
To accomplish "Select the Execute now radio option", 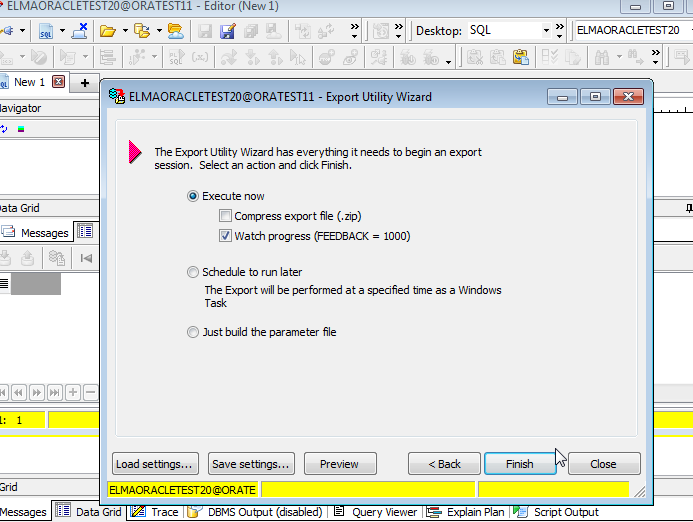I will pos(193,196).
